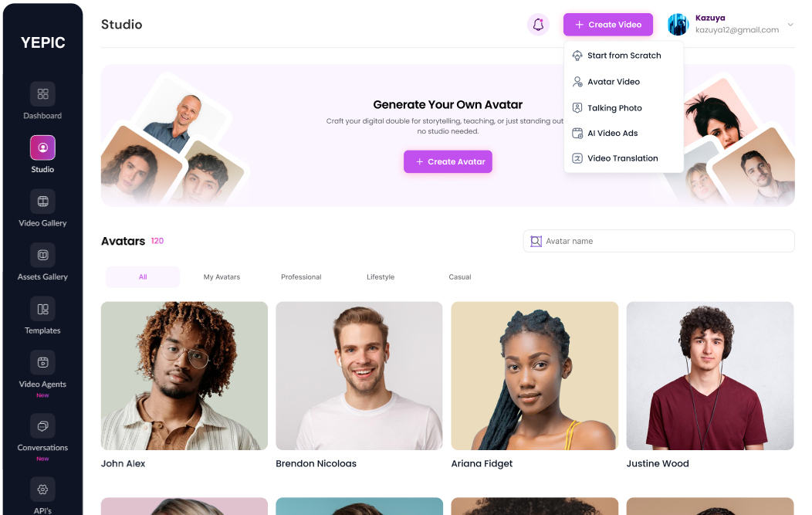
Task: Expand the Kazuya account dropdown chevron
Action: pyautogui.click(x=790, y=25)
